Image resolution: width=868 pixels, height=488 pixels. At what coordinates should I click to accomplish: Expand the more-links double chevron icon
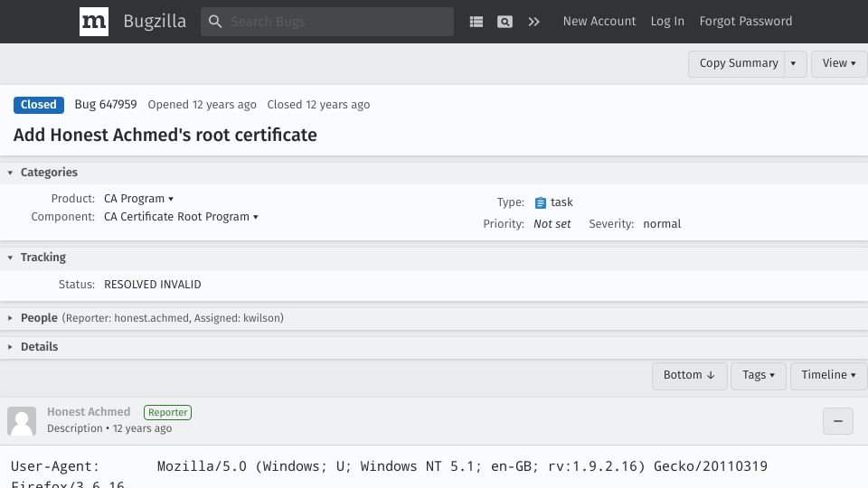click(x=533, y=22)
